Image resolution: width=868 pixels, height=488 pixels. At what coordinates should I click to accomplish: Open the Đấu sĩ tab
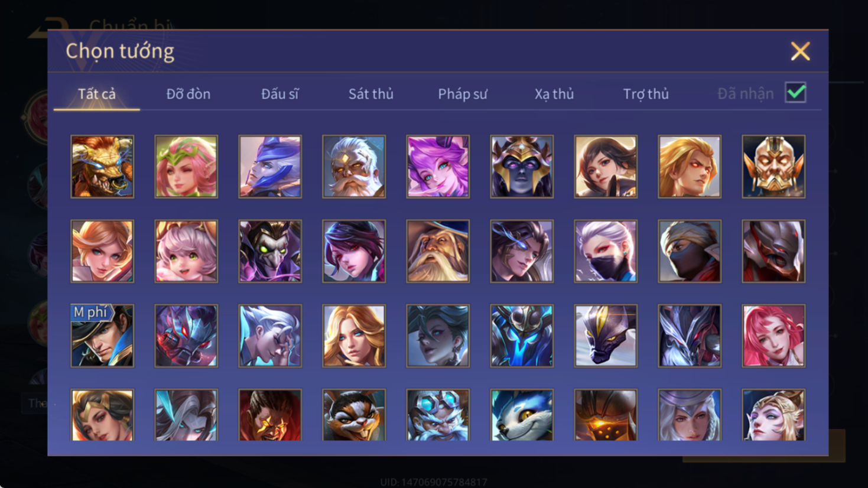tap(279, 94)
